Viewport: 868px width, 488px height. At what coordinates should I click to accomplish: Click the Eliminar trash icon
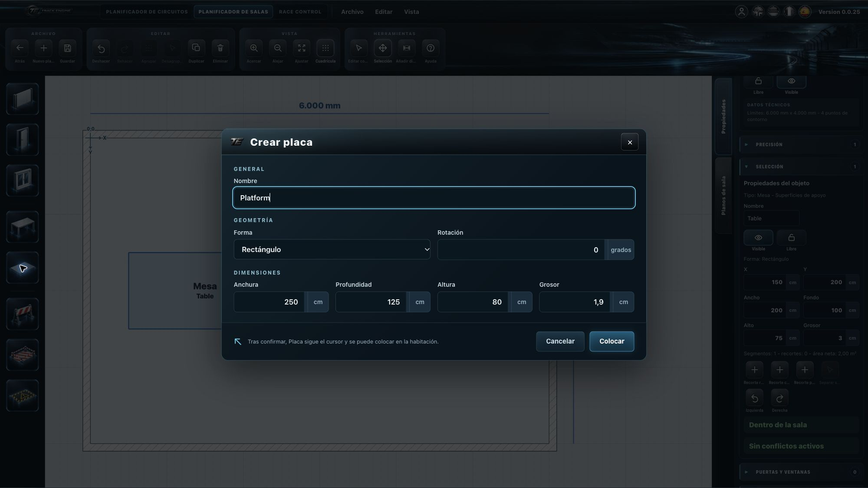pyautogui.click(x=220, y=48)
